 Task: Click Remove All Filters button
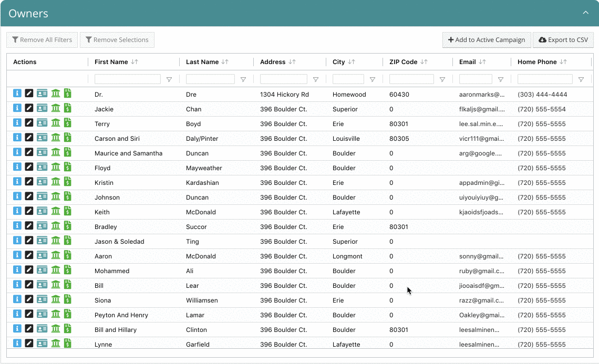[x=42, y=40]
